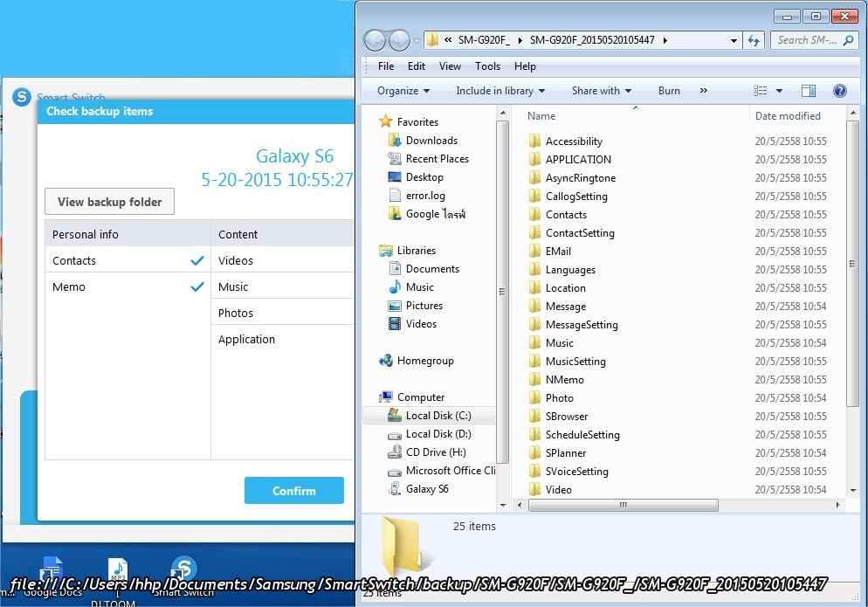Image resolution: width=868 pixels, height=607 pixels.
Task: Click the file list horizontal scrollbar thumb
Action: point(623,505)
